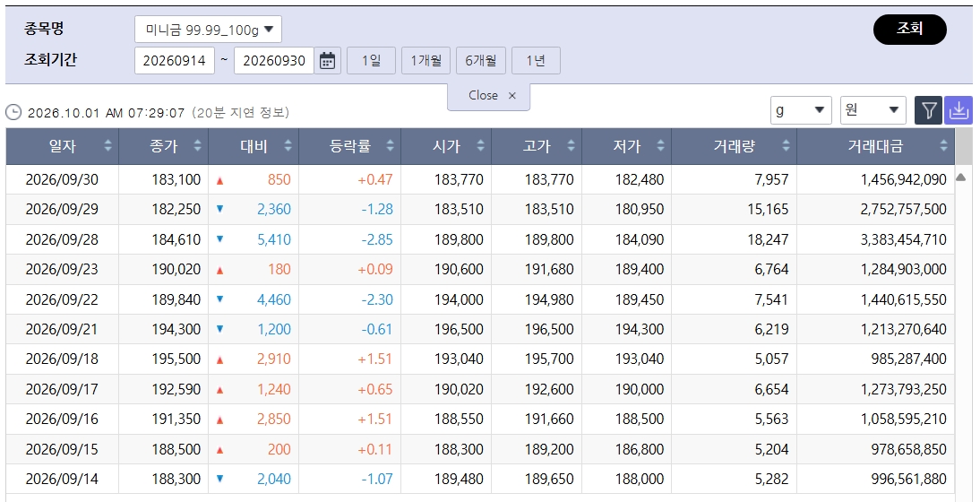The height and width of the screenshot is (502, 980).
Task: Set period to 1일
Action: coord(371,61)
